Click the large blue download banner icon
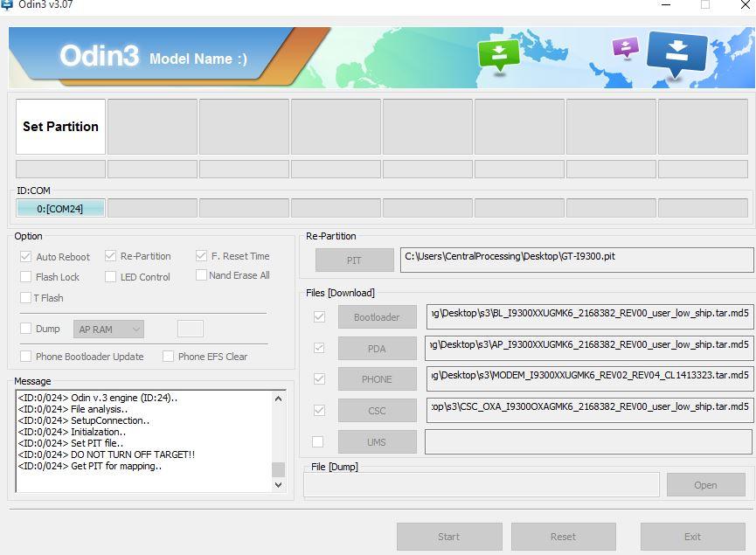Image resolution: width=756 pixels, height=555 pixels. click(677, 54)
